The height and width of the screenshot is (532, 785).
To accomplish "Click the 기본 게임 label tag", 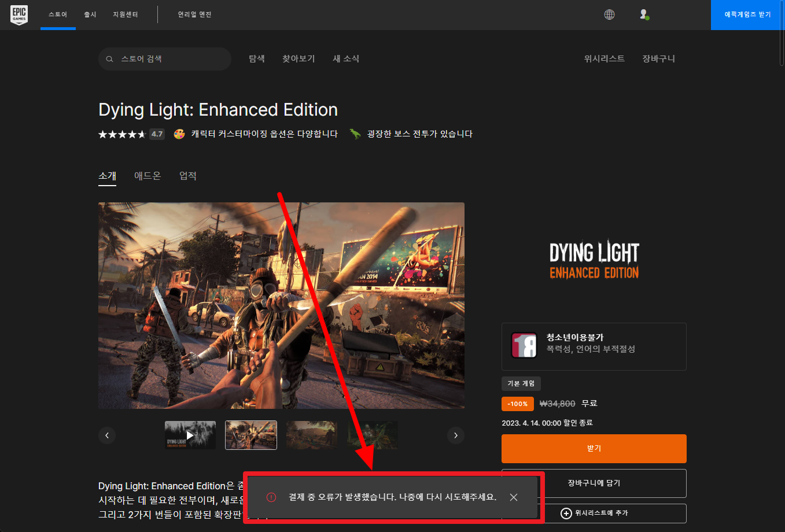I will (521, 383).
